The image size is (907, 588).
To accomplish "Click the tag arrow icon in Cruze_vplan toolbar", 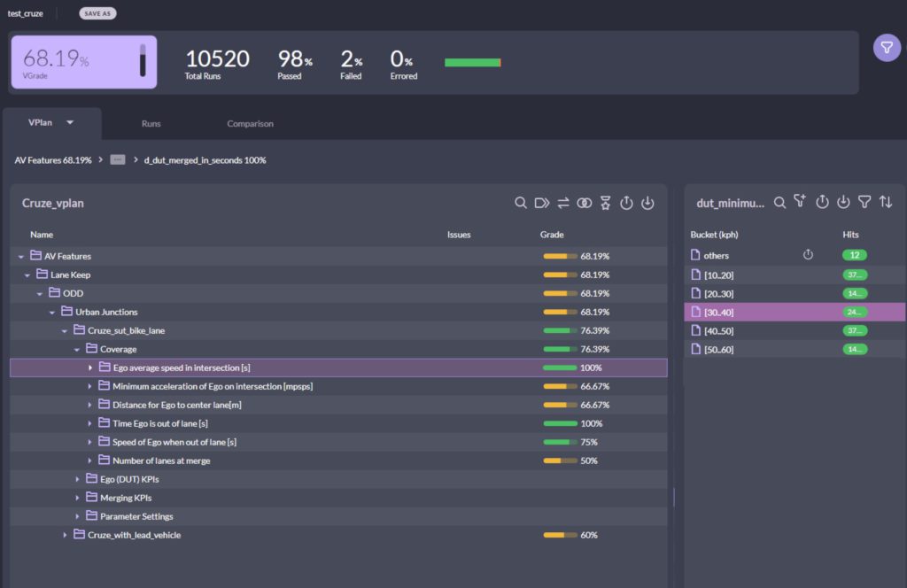I will 542,204.
